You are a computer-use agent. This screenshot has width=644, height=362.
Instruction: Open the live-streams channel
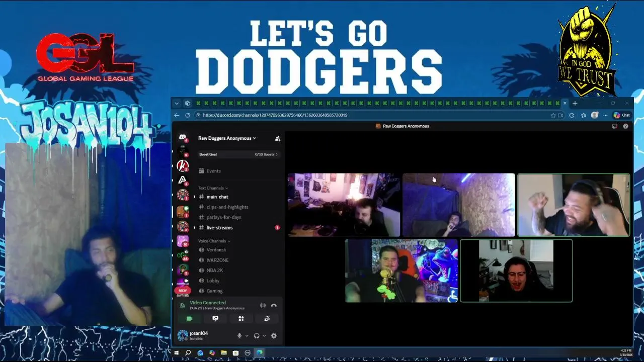[237, 228]
